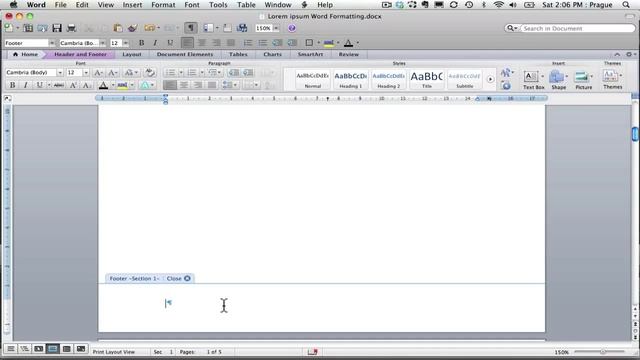Click the Strikethrough ABC icon
The width and height of the screenshot is (640, 360).
tap(59, 85)
